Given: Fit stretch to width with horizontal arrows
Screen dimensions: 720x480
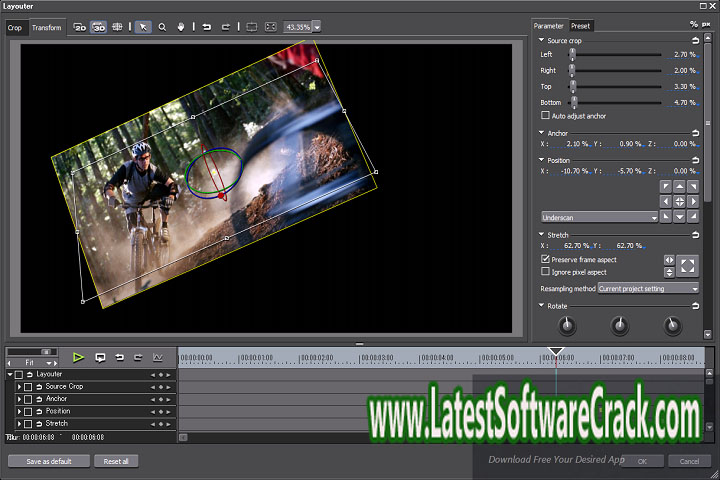Looking at the screenshot, I should 669,260.
